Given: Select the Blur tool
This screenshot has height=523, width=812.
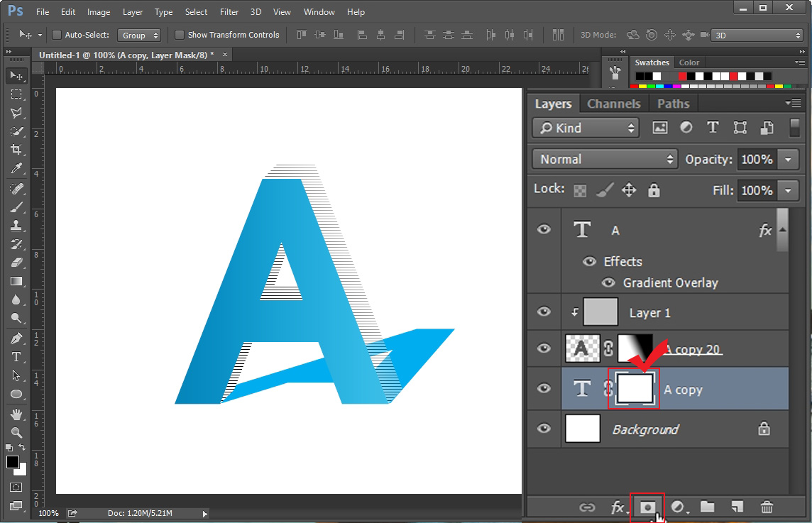Looking at the screenshot, I should 16,299.
